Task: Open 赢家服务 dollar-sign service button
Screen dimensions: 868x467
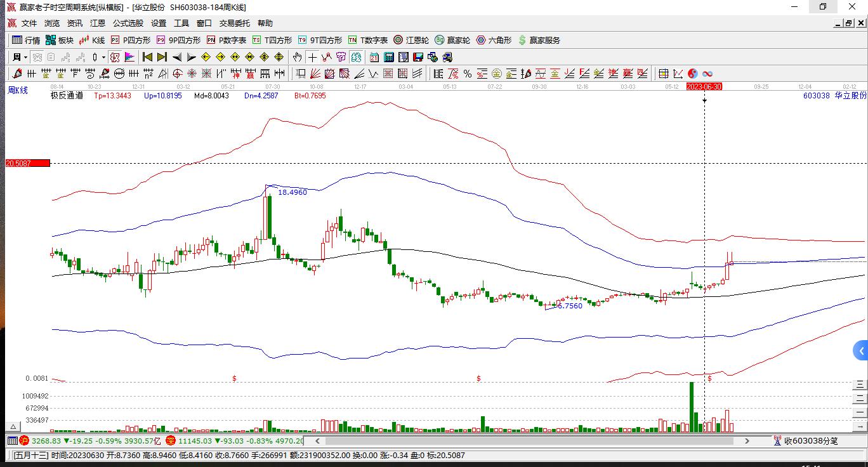Action: click(x=539, y=40)
